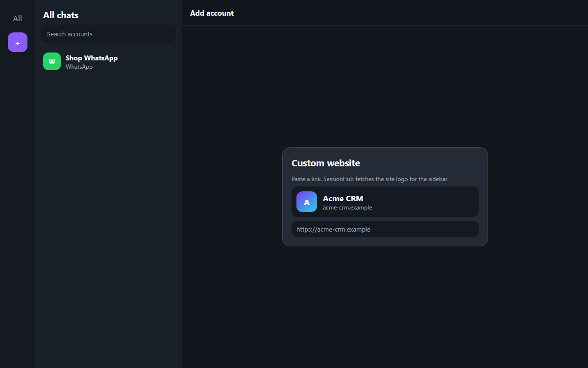
Task: Click the Paste a link description text
Action: 370,179
